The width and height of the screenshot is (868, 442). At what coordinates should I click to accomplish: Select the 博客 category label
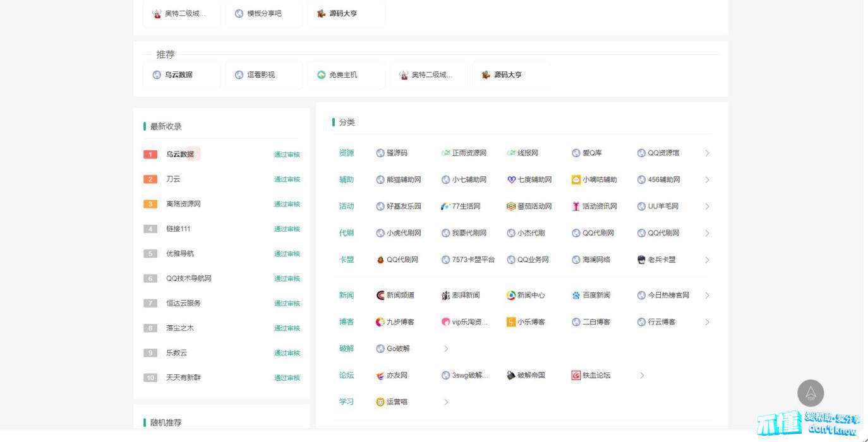(346, 322)
